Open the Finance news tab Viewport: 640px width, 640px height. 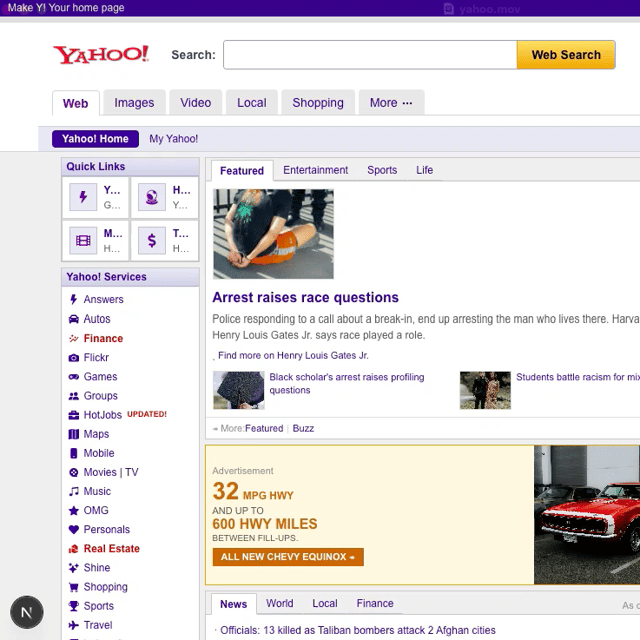pos(375,603)
